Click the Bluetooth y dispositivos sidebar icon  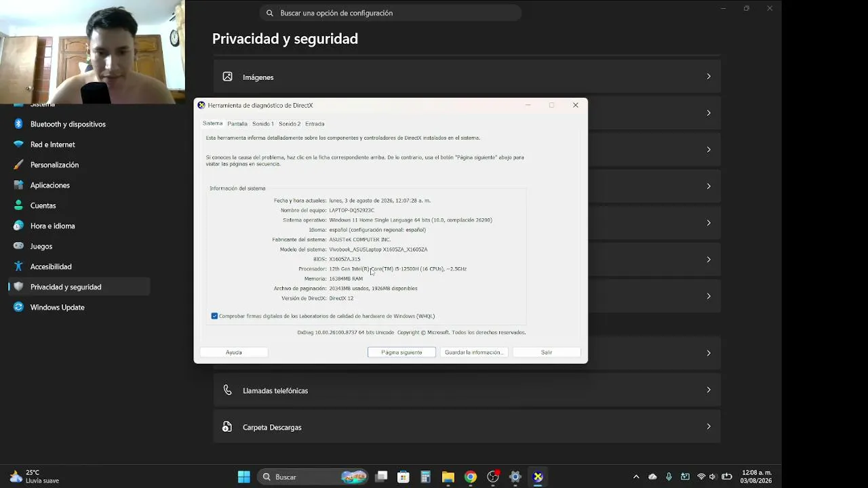[18, 124]
